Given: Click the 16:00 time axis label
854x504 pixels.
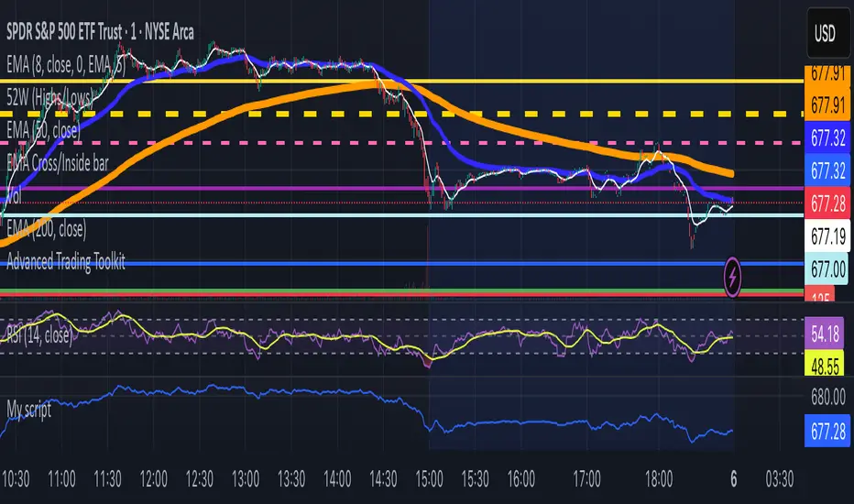Looking at the screenshot, I should click(521, 479).
